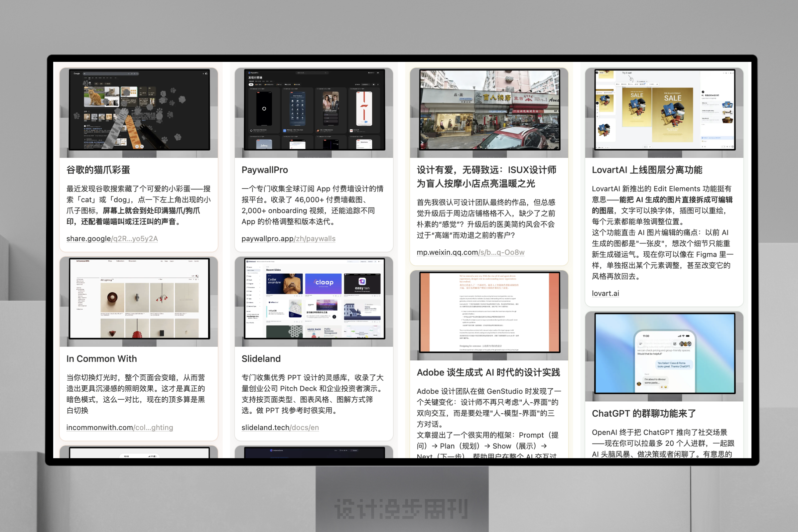Click the Adobe article page thumbnail
Viewport: 798px width, 532px height.
489,312
